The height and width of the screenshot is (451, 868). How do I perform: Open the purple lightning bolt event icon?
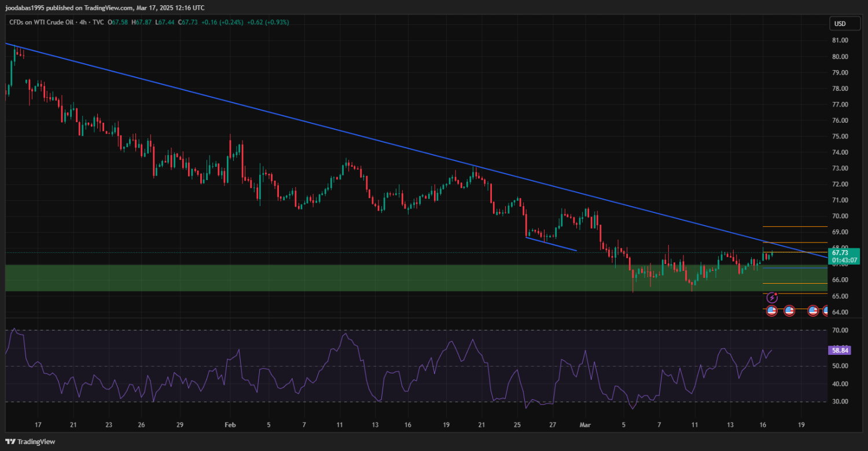pyautogui.click(x=772, y=298)
